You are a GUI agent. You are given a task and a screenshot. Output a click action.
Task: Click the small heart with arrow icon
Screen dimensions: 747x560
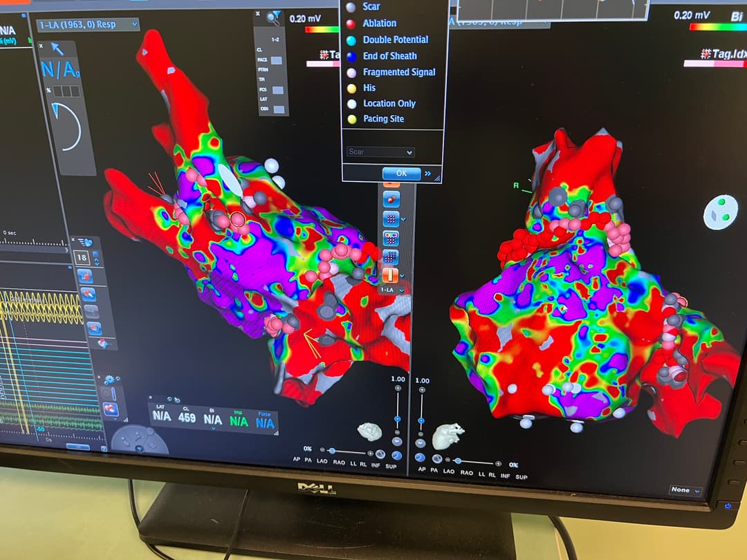(x=103, y=343)
